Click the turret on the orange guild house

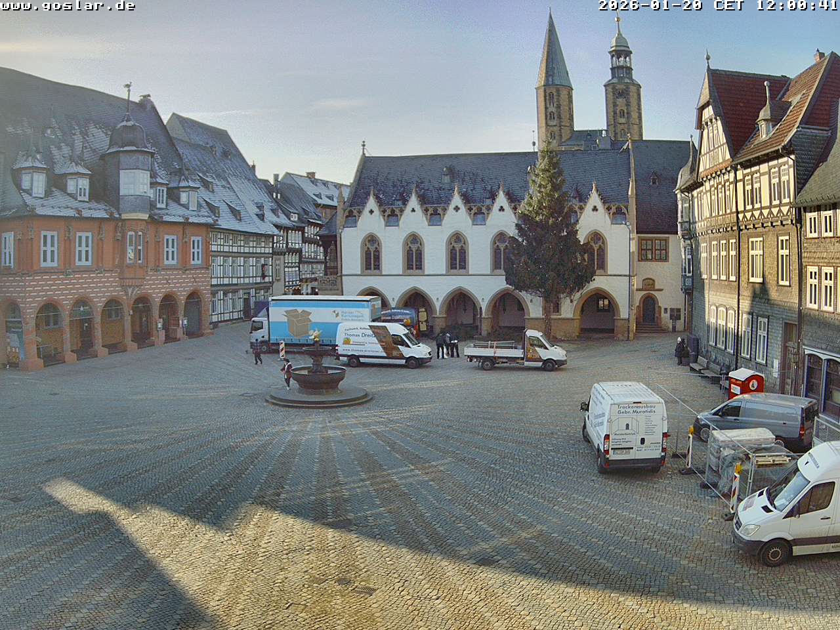pos(129,164)
